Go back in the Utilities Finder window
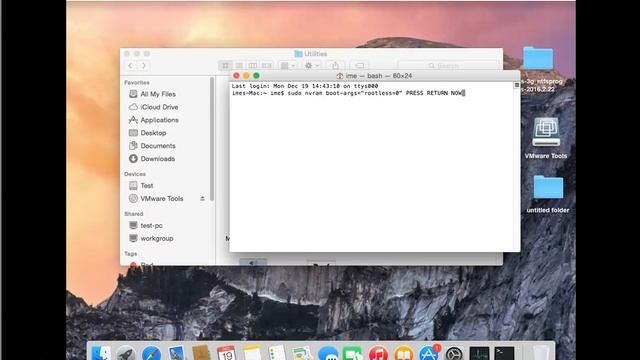Image resolution: width=640 pixels, height=360 pixels. click(131, 65)
